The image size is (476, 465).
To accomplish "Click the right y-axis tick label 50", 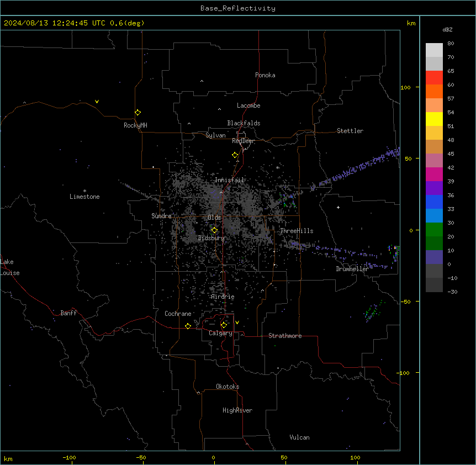I will point(408,158).
